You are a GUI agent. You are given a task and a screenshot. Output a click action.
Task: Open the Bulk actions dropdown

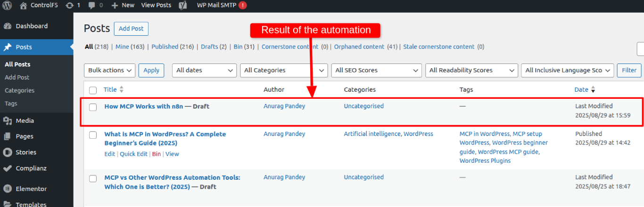coord(109,70)
